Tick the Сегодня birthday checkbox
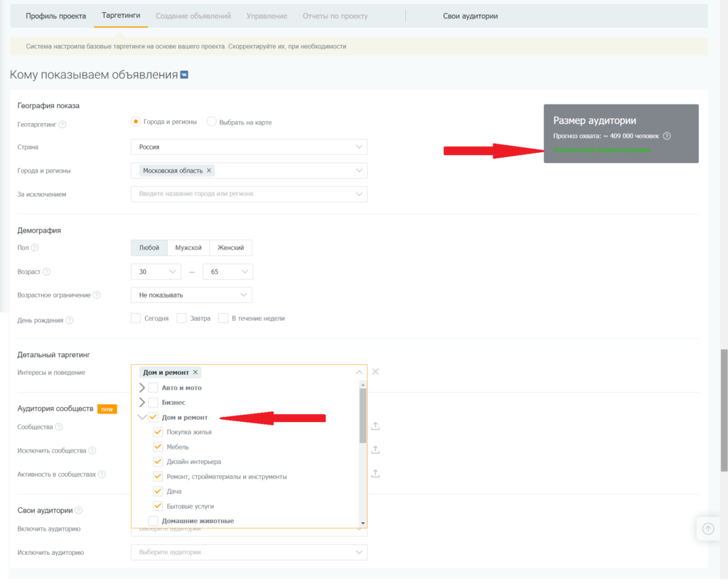The height and width of the screenshot is (582, 728). point(136,318)
